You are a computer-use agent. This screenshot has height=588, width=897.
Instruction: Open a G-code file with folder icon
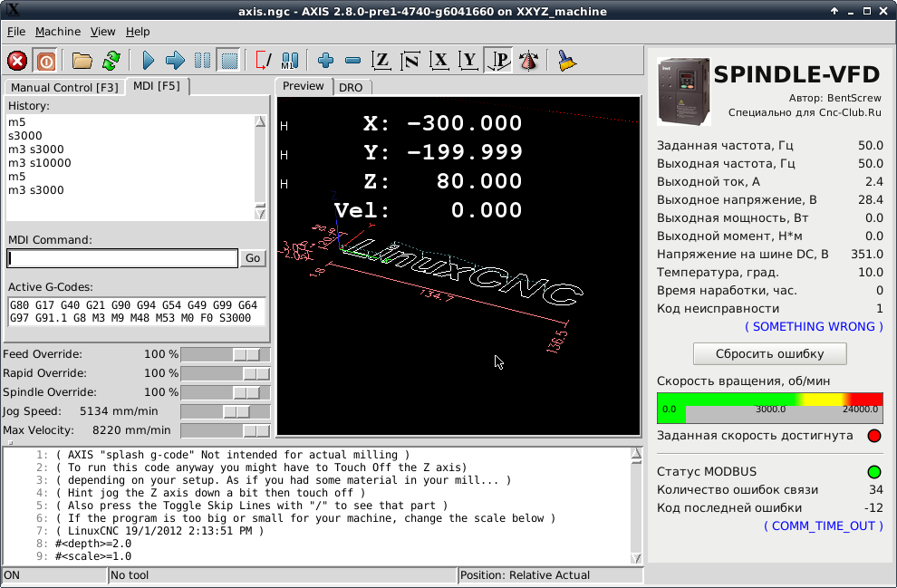[x=82, y=61]
